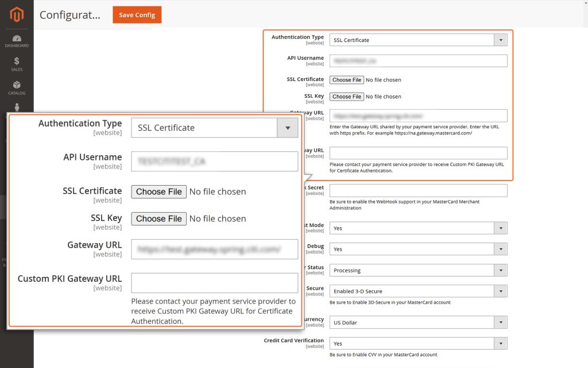The width and height of the screenshot is (588, 368).
Task: Open the Sales sidebar icon
Action: pyautogui.click(x=17, y=64)
